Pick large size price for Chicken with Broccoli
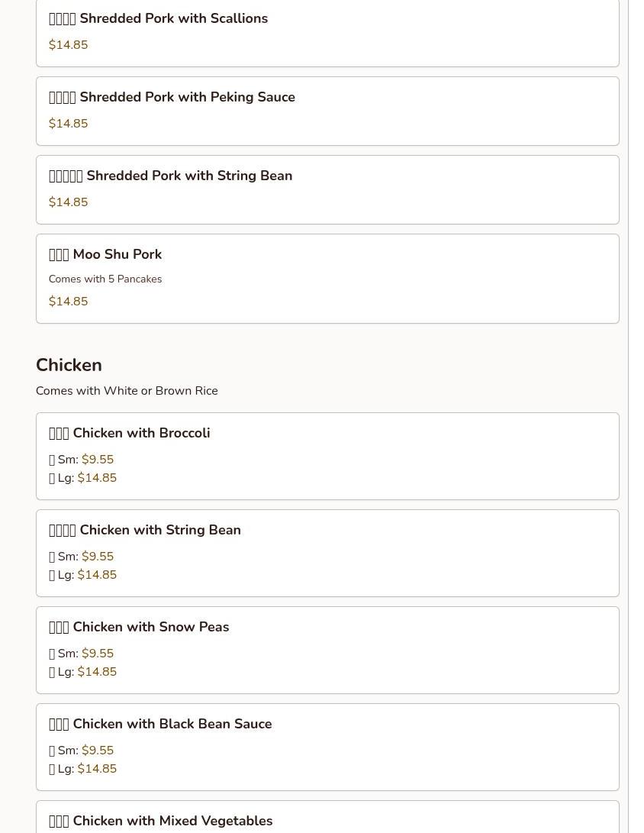The width and height of the screenshot is (644, 833). [97, 478]
